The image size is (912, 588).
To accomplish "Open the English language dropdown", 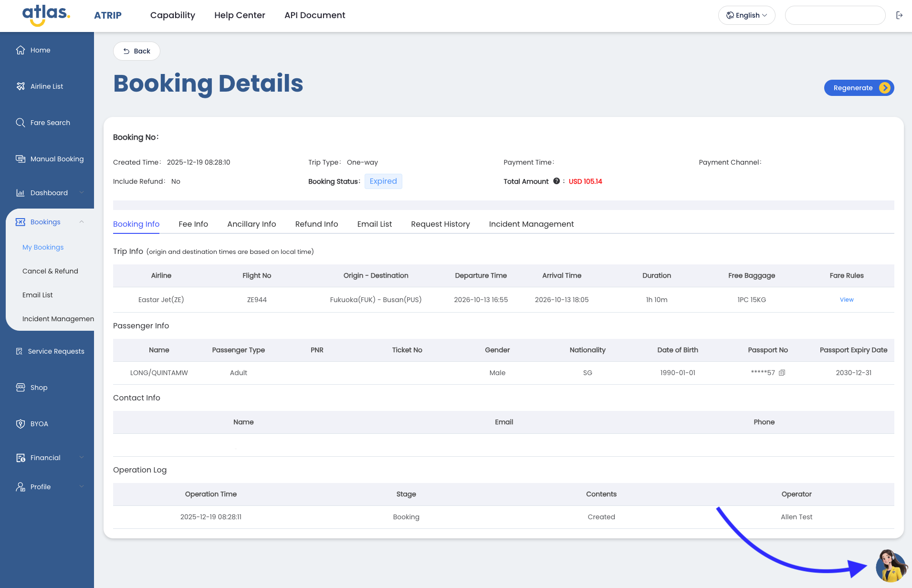I will [x=746, y=15].
